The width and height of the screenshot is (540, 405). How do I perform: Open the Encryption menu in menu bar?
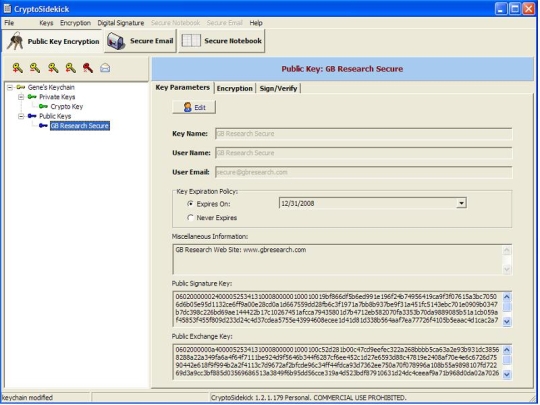(75, 23)
